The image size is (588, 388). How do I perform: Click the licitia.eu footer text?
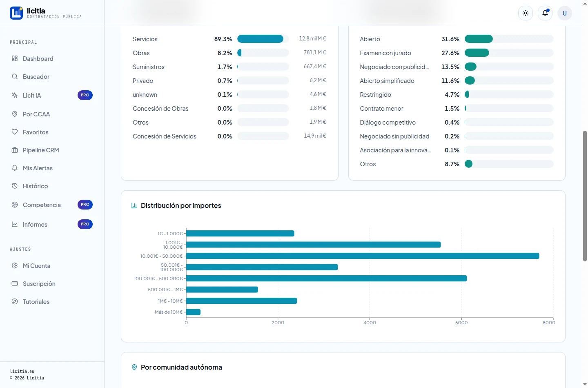point(22,371)
